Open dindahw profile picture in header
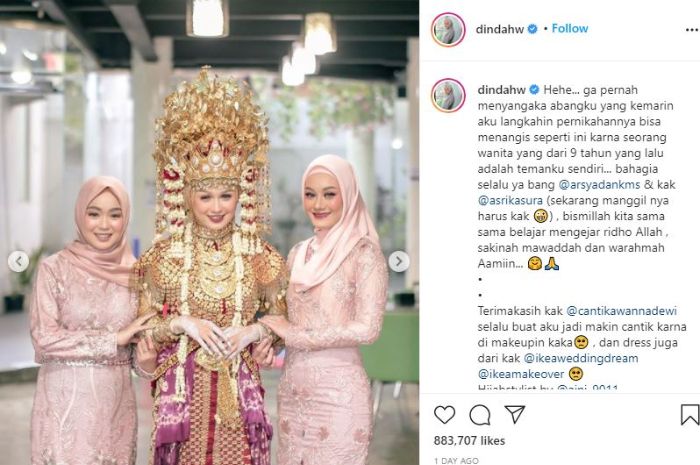The image size is (700, 465). (448, 30)
